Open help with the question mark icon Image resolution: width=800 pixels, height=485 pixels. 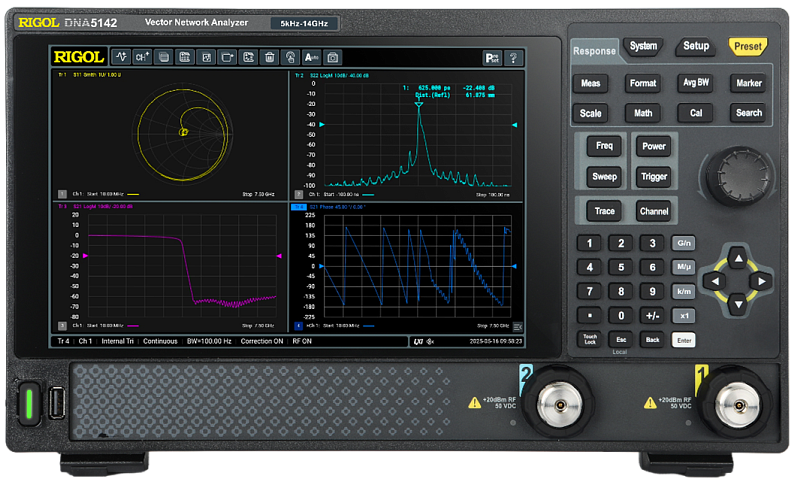[x=514, y=58]
